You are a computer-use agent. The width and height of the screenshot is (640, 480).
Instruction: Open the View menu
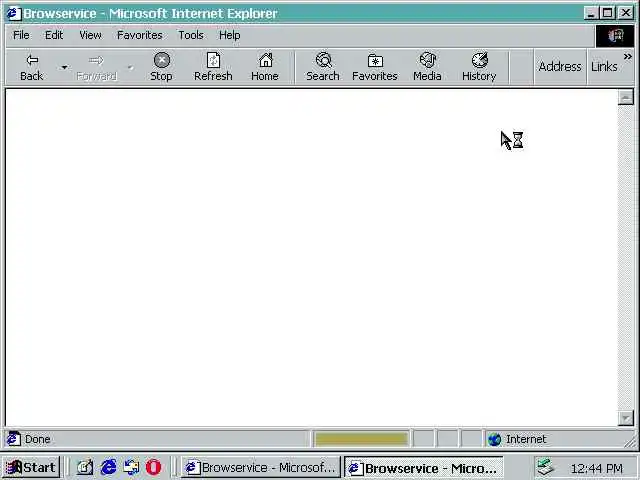90,36
